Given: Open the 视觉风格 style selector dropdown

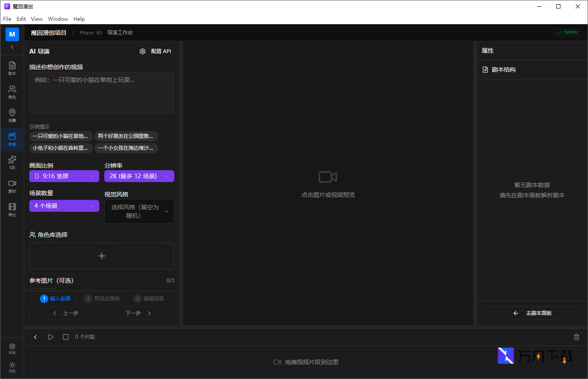Looking at the screenshot, I should pos(139,211).
